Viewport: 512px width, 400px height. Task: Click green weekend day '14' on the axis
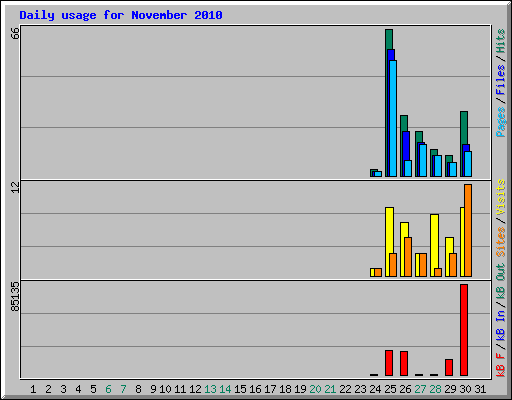(x=225, y=389)
